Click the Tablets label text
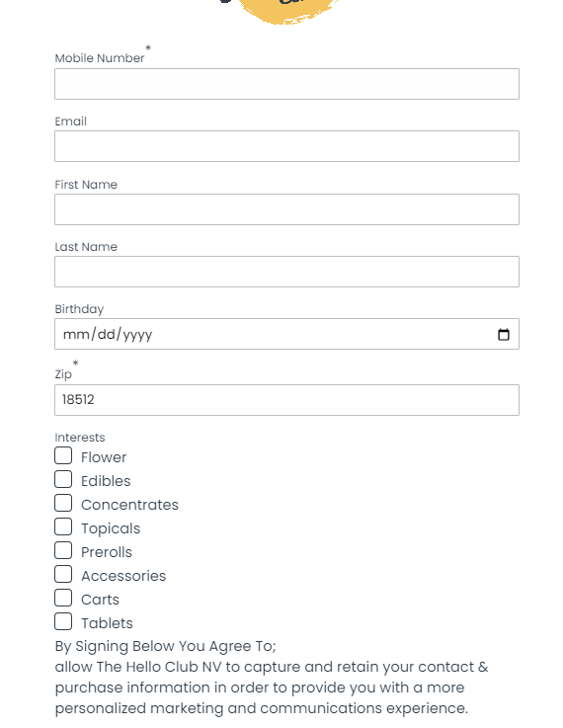 (x=107, y=623)
